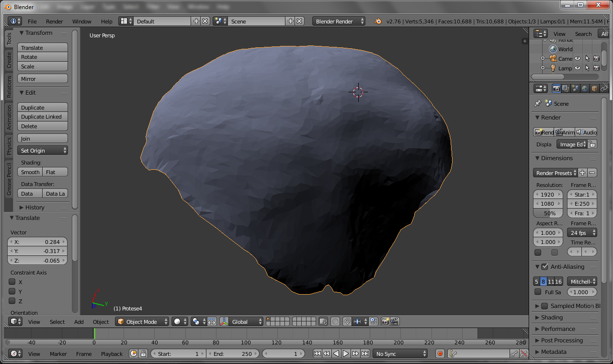Click the delete keyframe icon in timeline

(523, 354)
